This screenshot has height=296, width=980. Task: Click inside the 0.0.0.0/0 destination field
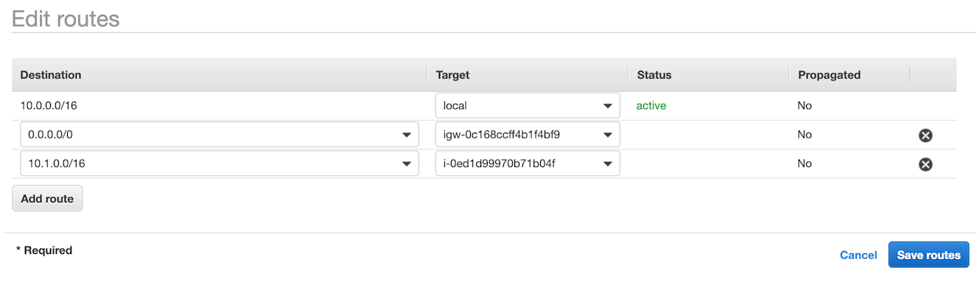(x=220, y=135)
